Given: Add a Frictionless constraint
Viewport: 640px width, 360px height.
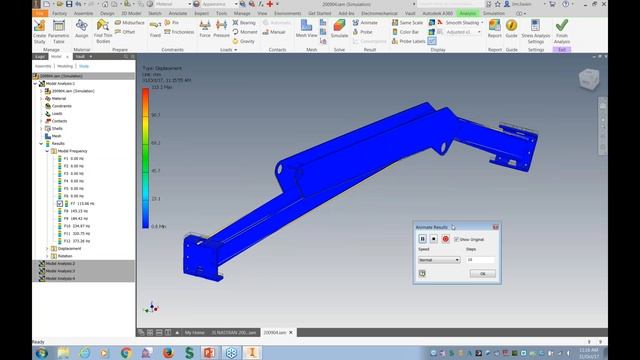Looking at the screenshot, I should 179,31.
